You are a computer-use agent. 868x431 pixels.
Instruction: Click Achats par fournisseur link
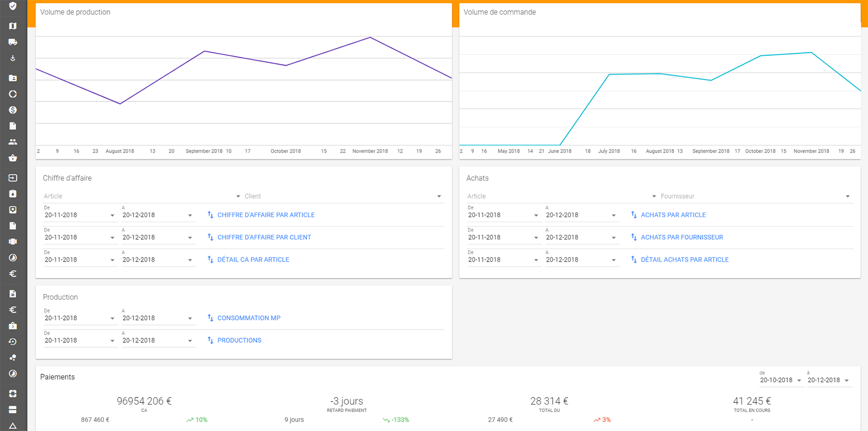(682, 237)
